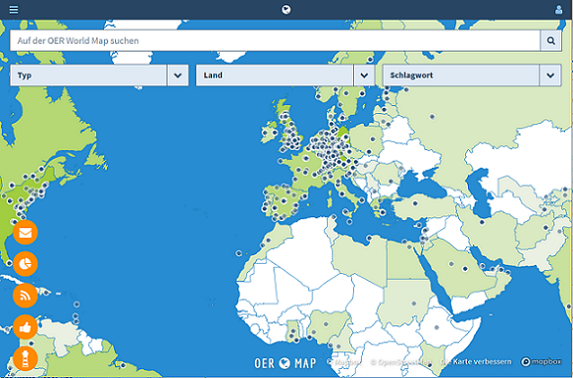Click the orange lighthouse button
The image size is (573, 378).
pos(25,359)
